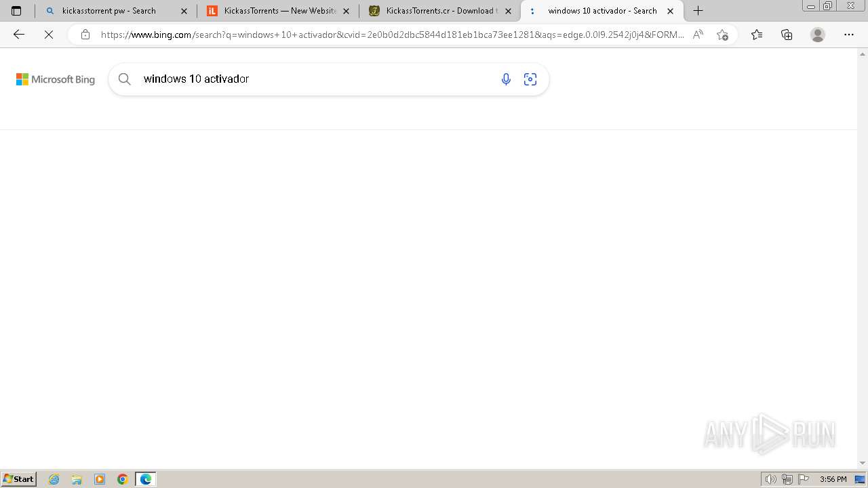Open the user profile menu
The image size is (868, 488).
coord(818,35)
